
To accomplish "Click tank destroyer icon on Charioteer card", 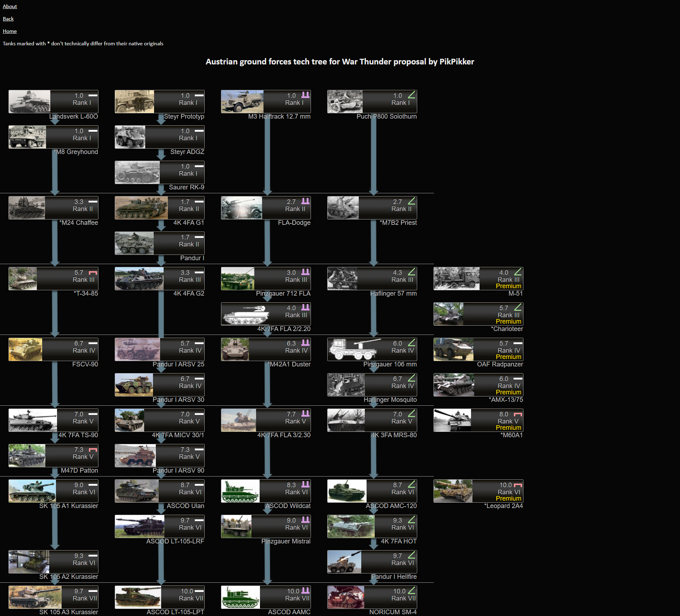I will pyautogui.click(x=518, y=307).
